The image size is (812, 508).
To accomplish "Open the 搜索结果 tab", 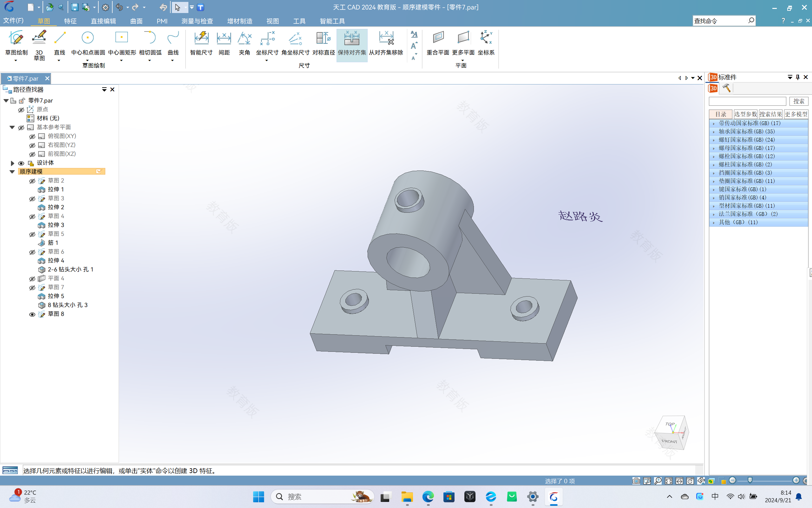I will [771, 114].
